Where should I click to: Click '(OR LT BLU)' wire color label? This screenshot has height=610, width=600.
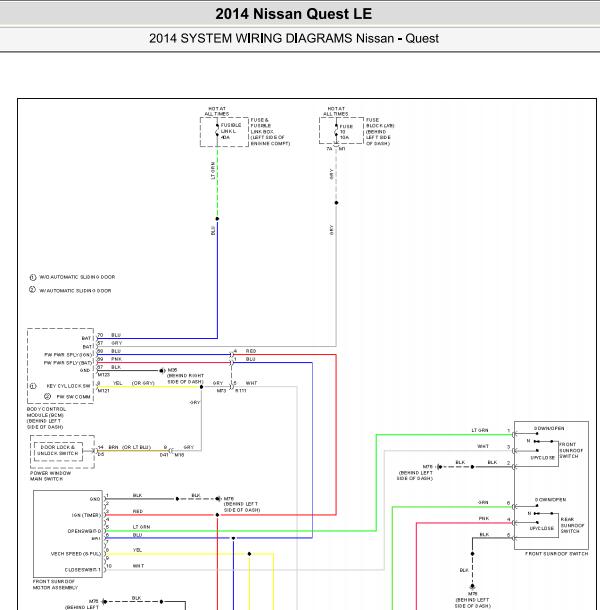pyautogui.click(x=137, y=447)
